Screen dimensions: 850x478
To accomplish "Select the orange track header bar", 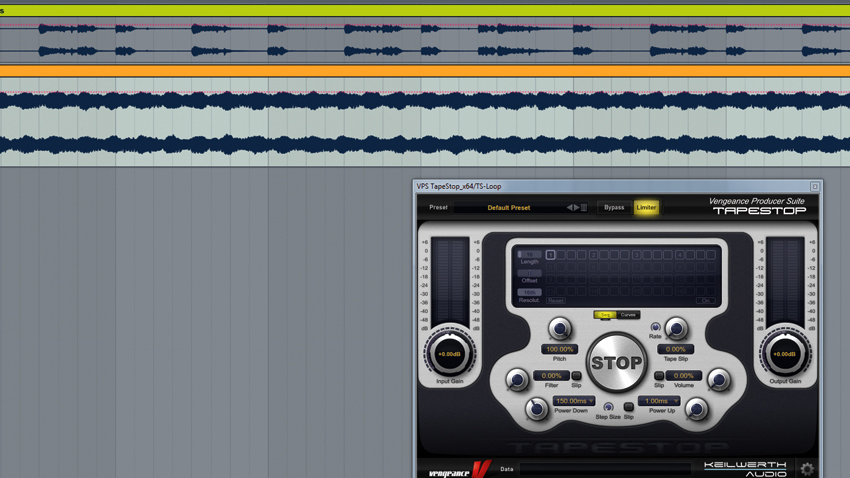I will pyautogui.click(x=425, y=71).
